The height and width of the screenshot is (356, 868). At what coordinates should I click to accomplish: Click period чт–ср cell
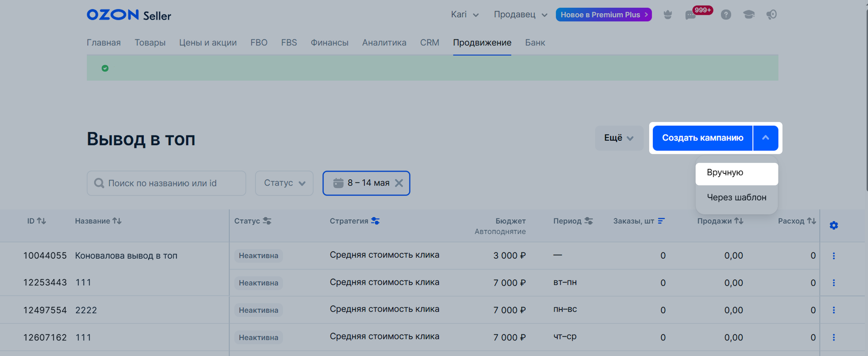point(565,336)
